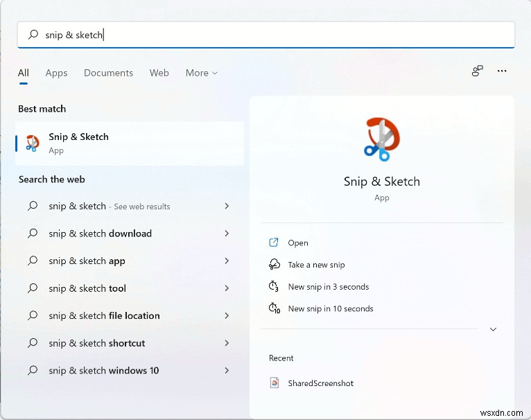Viewport: 531px width, 420px height.
Task: Select 'snip & sketch app' suggestion
Action: coord(130,261)
